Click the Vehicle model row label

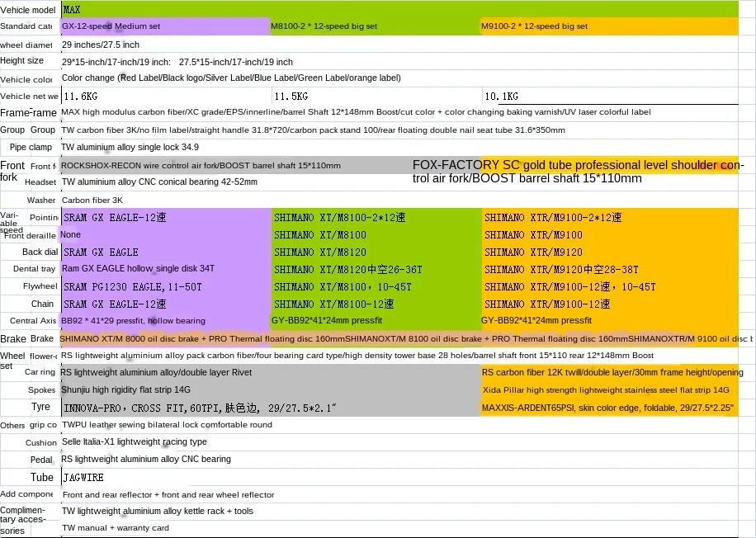[x=28, y=10]
